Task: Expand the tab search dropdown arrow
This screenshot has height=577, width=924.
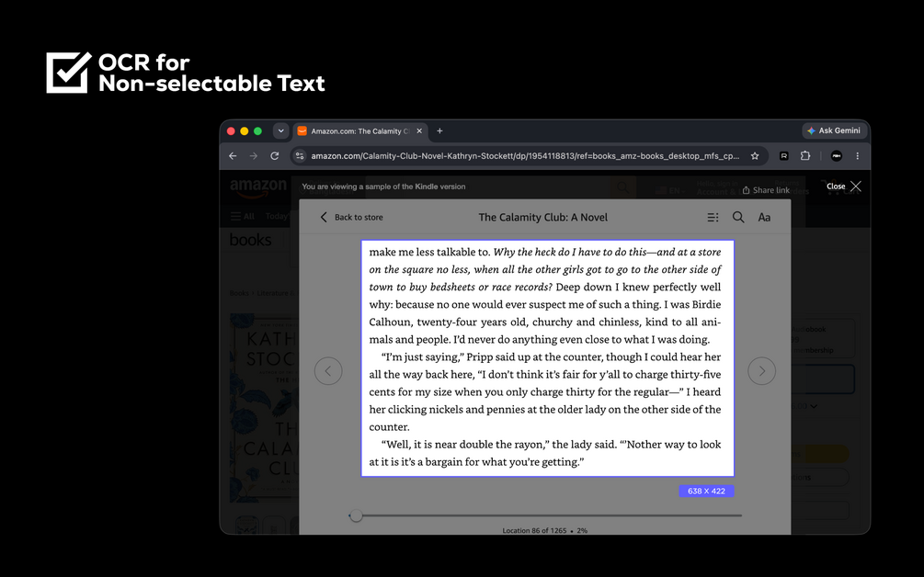Action: point(280,130)
